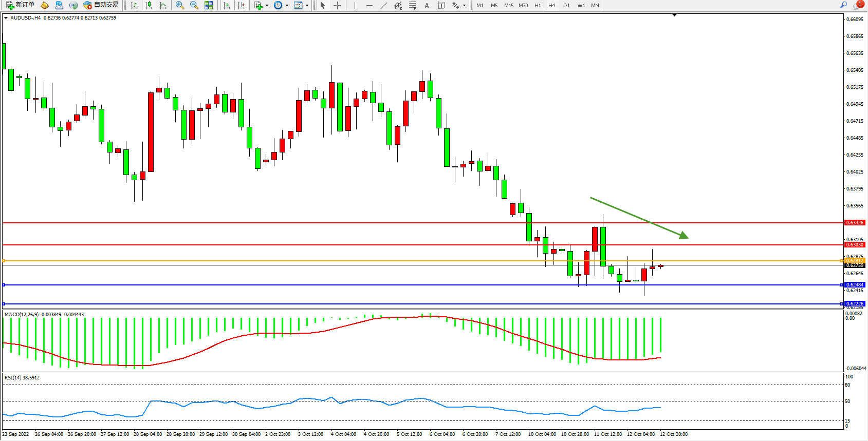
Task: Tile chart windows icon
Action: (x=209, y=5)
